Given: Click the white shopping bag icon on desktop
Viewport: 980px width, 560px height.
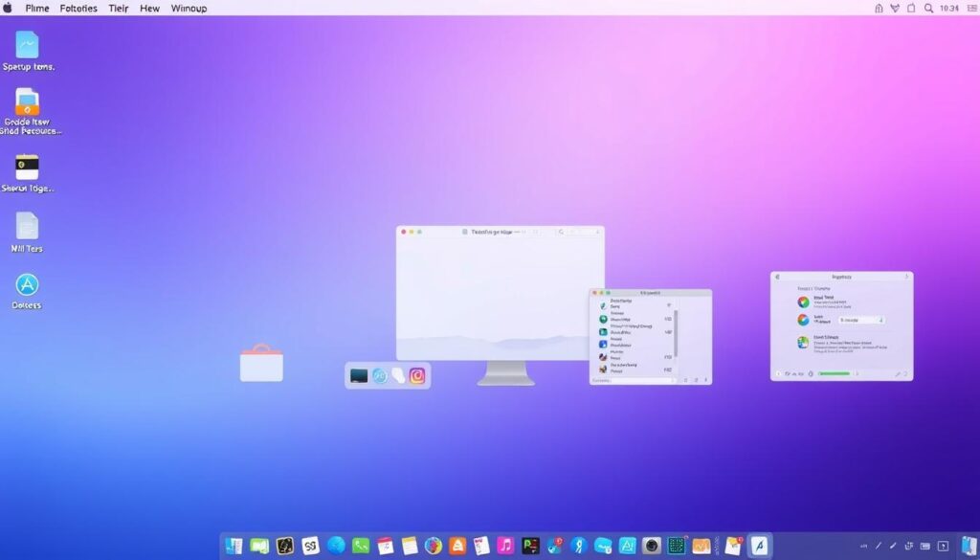Looking at the screenshot, I should [261, 365].
